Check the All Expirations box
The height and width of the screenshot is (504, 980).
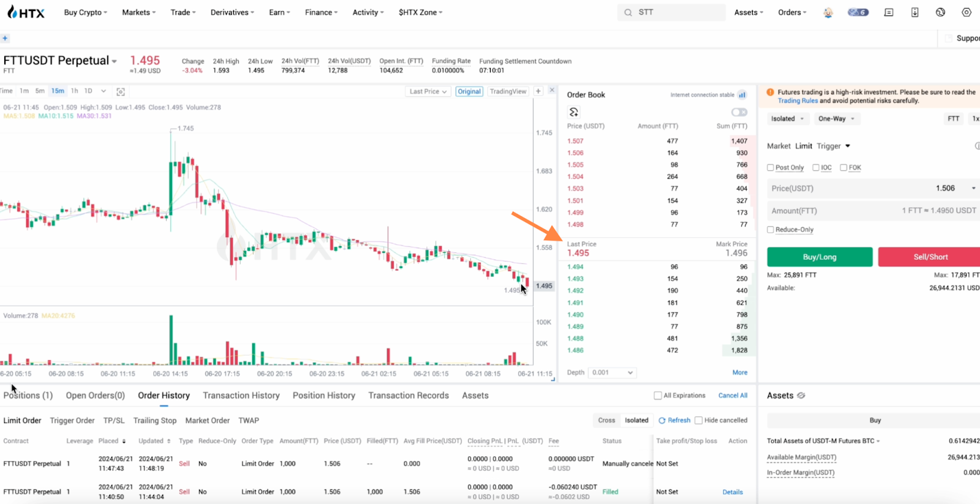[658, 396]
